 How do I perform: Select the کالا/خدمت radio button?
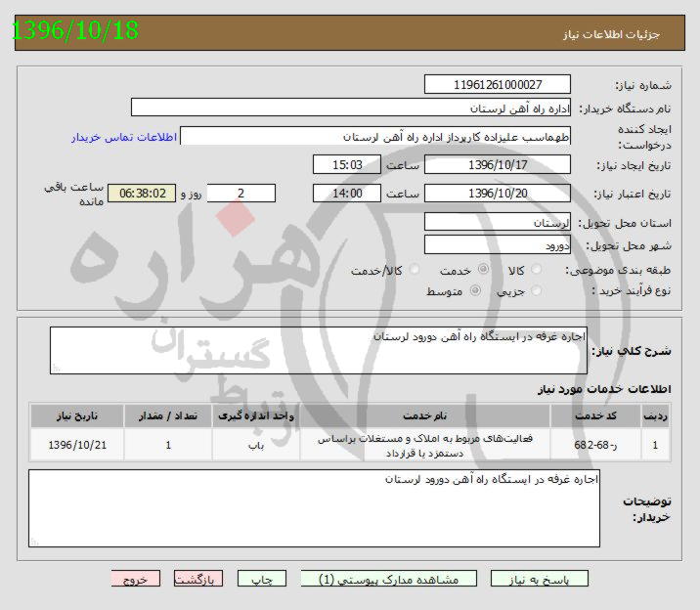[x=415, y=269]
